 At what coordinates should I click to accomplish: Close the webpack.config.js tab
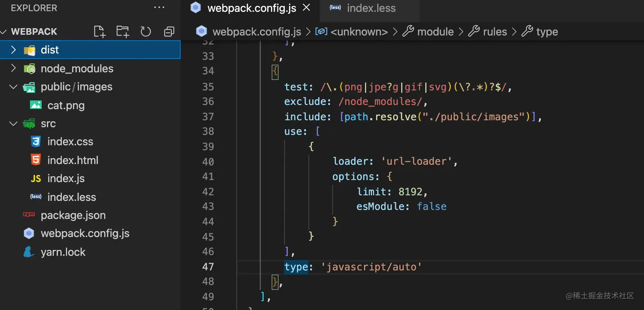pyautogui.click(x=306, y=9)
